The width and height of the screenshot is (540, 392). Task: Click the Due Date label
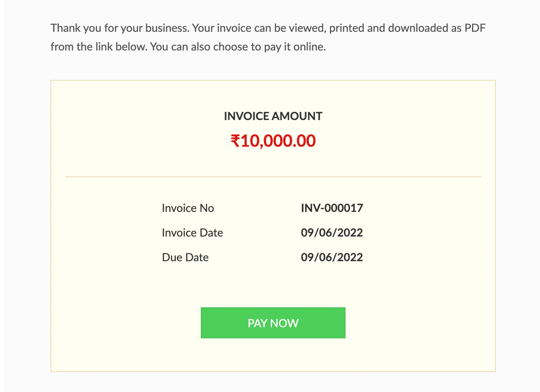pyautogui.click(x=185, y=257)
